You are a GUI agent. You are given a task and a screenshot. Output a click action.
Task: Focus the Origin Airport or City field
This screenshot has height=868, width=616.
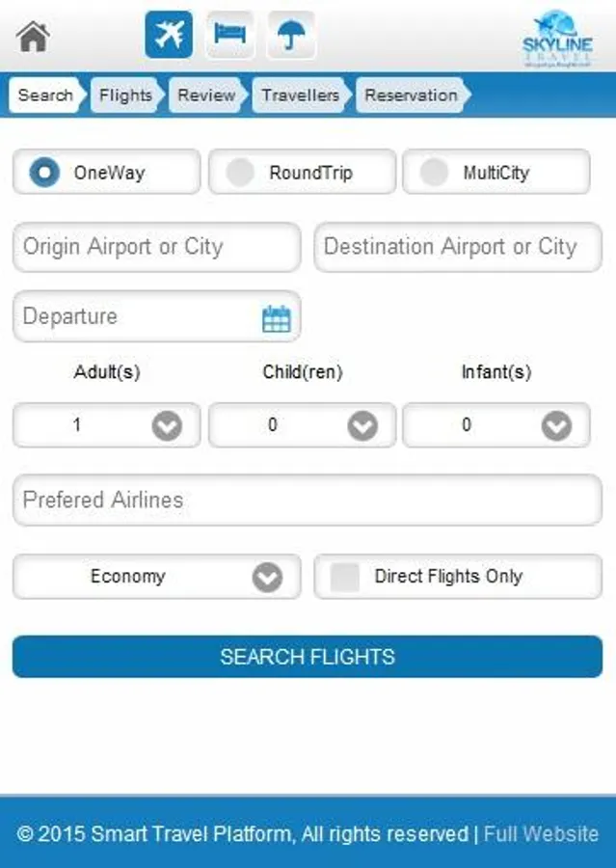(x=157, y=247)
